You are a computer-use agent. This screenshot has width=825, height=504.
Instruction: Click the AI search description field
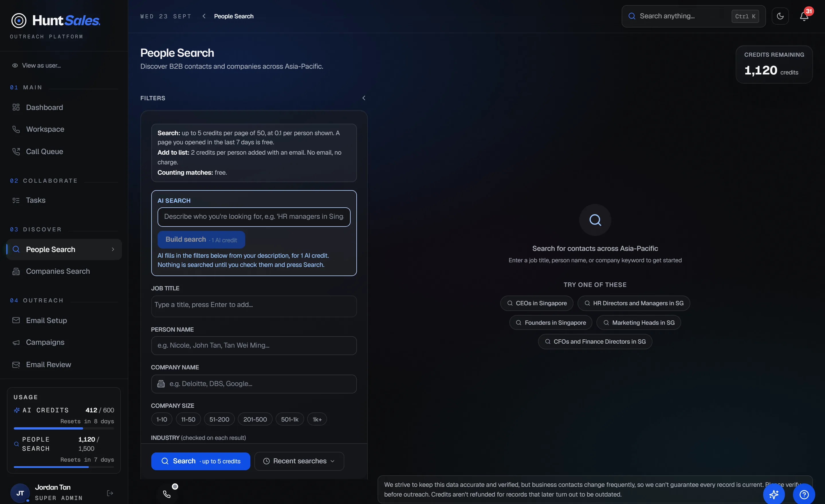point(254,217)
